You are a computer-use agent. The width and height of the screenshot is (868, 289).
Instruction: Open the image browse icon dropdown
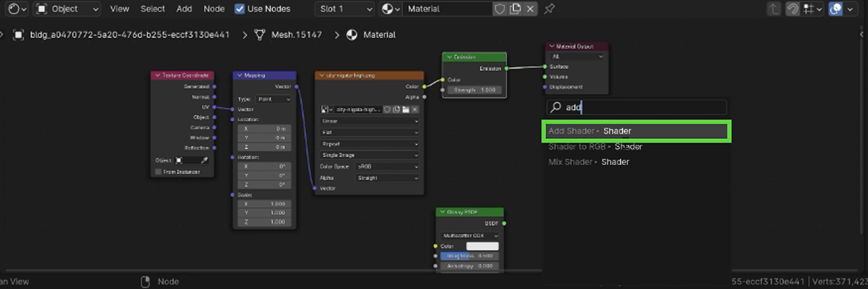click(326, 109)
